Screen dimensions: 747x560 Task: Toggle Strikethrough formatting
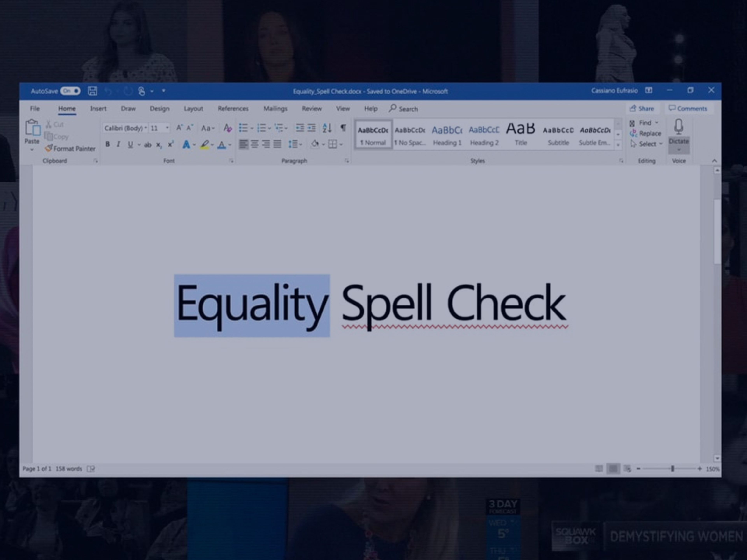tap(148, 145)
